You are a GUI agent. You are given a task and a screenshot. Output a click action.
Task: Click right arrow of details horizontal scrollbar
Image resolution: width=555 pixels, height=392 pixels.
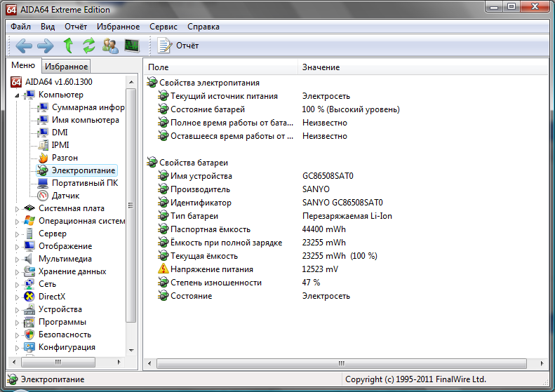tap(542, 363)
